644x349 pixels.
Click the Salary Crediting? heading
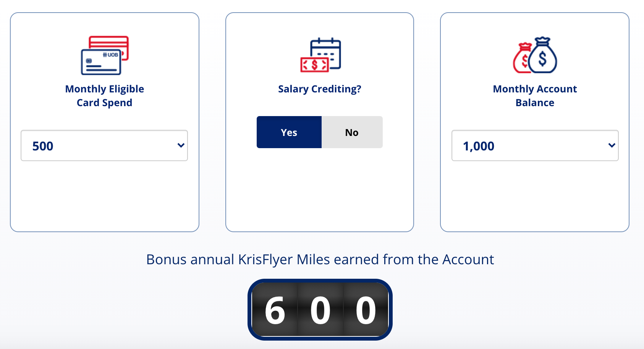tap(320, 89)
